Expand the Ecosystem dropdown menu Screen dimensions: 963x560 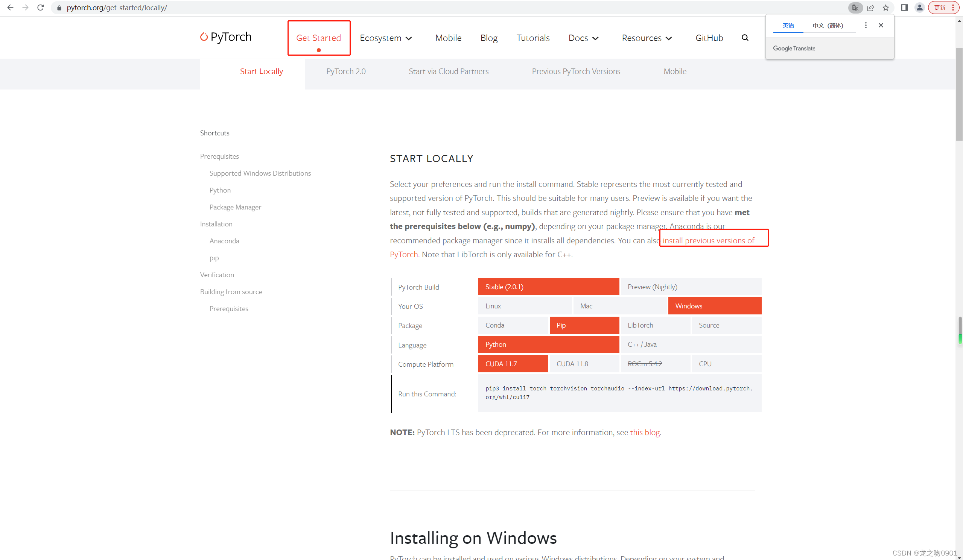(386, 38)
